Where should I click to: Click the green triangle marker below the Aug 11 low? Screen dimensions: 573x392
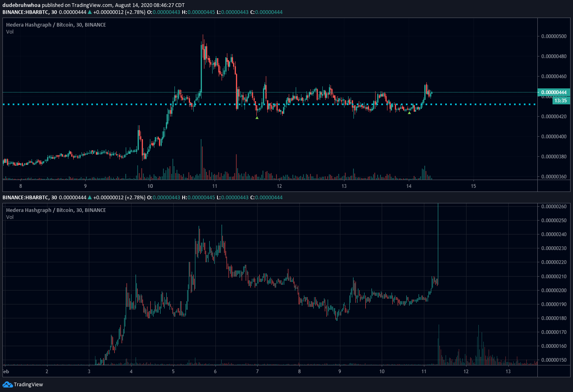[x=257, y=118]
